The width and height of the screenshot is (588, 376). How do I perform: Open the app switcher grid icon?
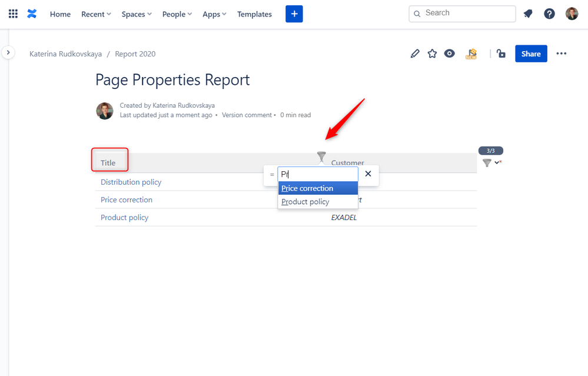[x=13, y=14]
